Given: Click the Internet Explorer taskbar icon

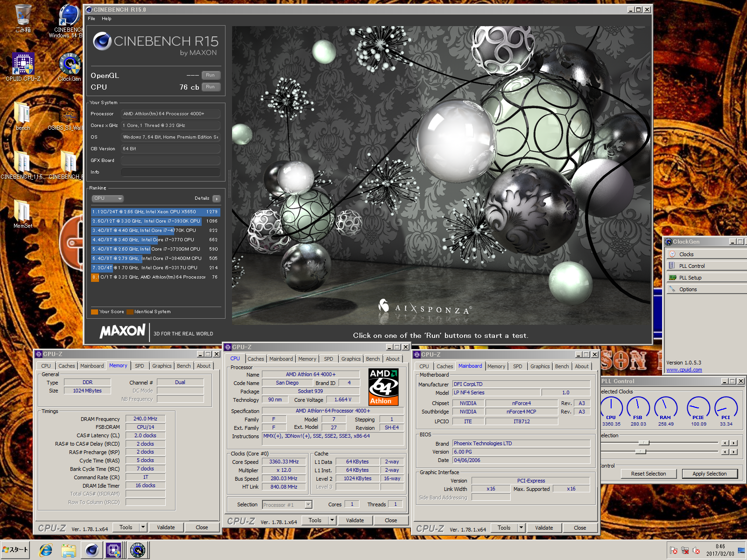Looking at the screenshot, I should [46, 551].
